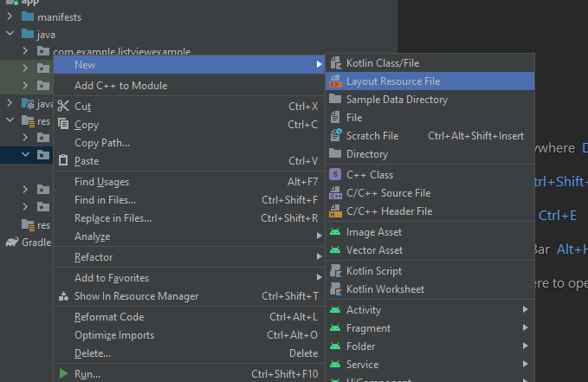Screen dimensions: 588x382
Task: Click the File document icon in submenu
Action: click(x=335, y=118)
